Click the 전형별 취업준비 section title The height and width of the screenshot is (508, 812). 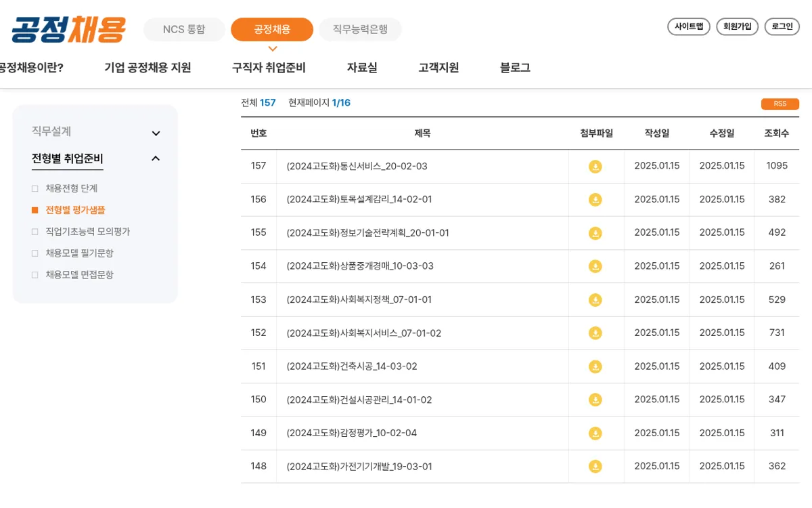(x=68, y=158)
